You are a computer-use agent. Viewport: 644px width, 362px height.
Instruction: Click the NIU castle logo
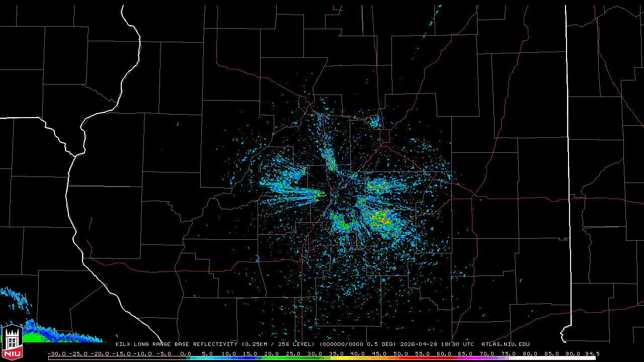tap(12, 342)
